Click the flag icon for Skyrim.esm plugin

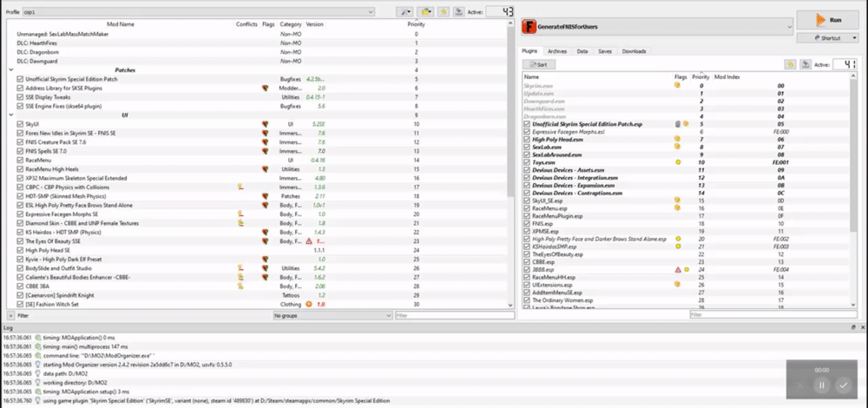coord(676,86)
